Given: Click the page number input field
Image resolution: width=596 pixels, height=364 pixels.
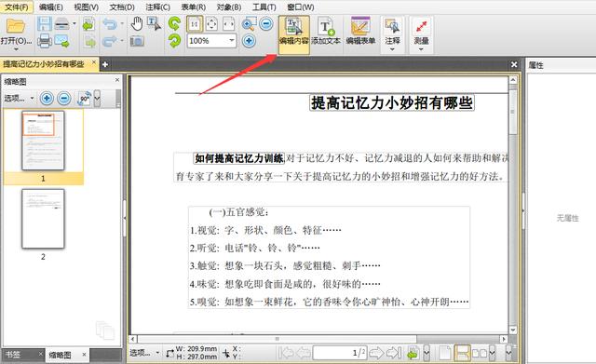Looking at the screenshot, I should pyautogui.click(x=340, y=353).
